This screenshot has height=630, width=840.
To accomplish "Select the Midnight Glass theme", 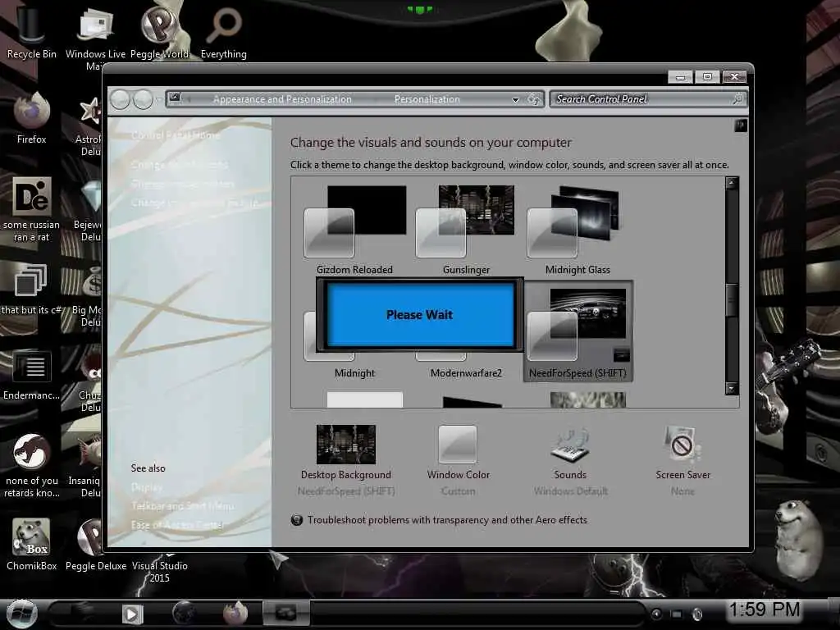I will coord(577,230).
